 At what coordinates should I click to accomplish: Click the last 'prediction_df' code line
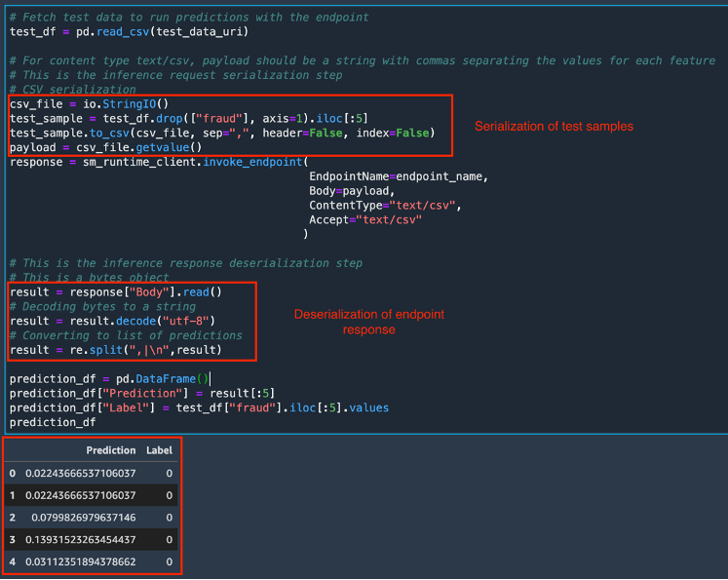pos(53,422)
